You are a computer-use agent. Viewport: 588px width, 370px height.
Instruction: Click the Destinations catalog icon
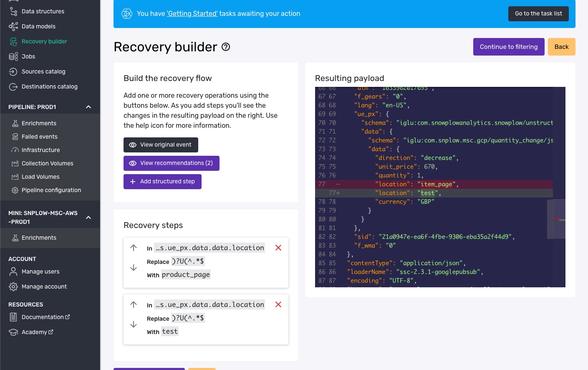(13, 86)
